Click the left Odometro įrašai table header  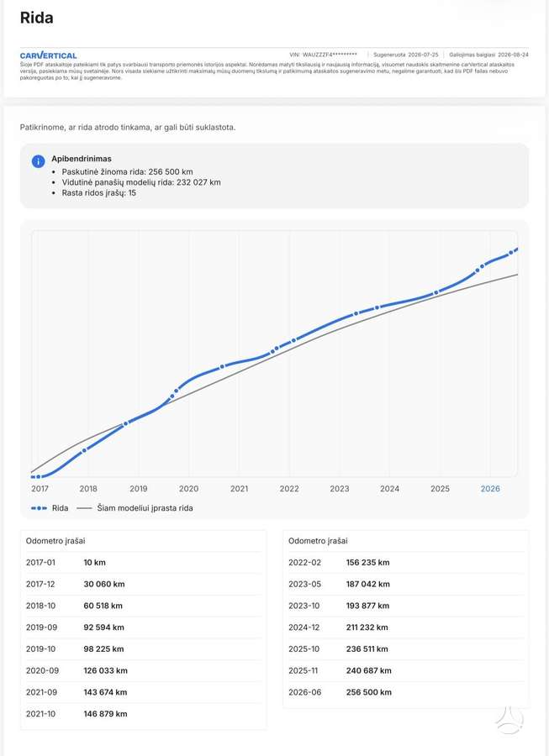tap(55, 541)
